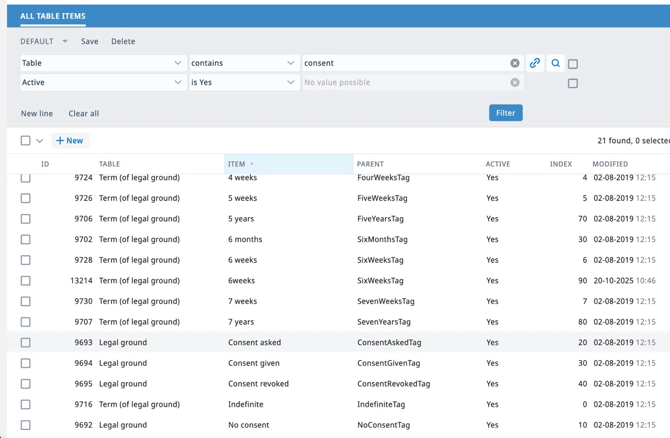The width and height of the screenshot is (670, 438).
Task: Click the Filter button
Action: click(505, 113)
